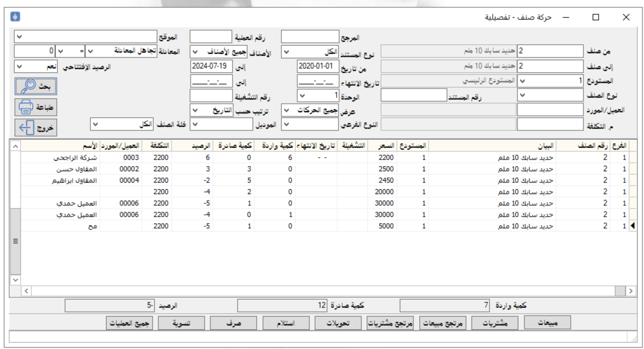Click the app logo icon in title bar
Screen dimensions: 644x349
click(15, 16)
